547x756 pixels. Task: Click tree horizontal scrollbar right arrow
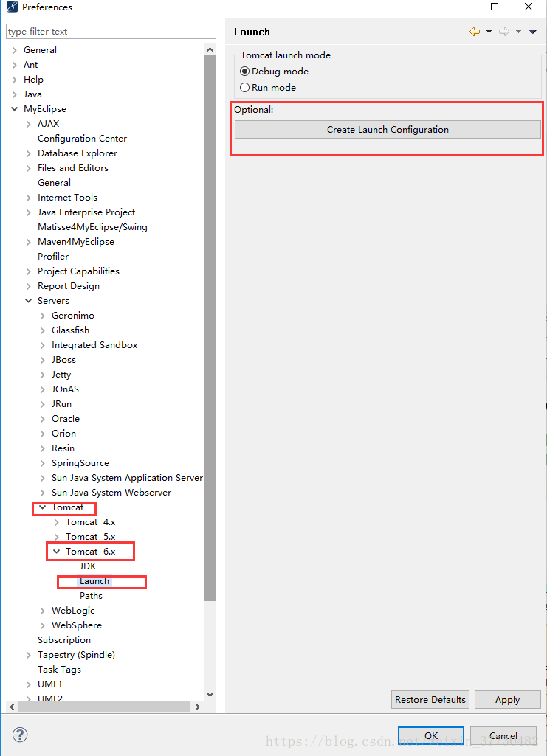click(197, 707)
